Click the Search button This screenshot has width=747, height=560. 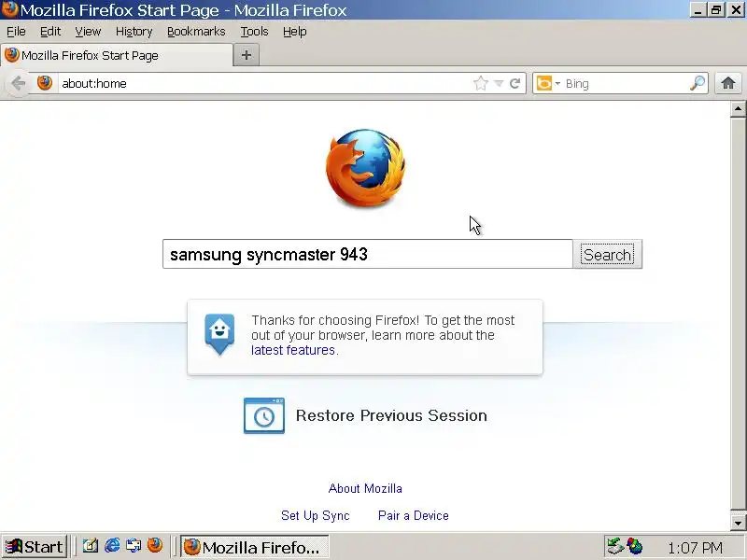(x=608, y=255)
